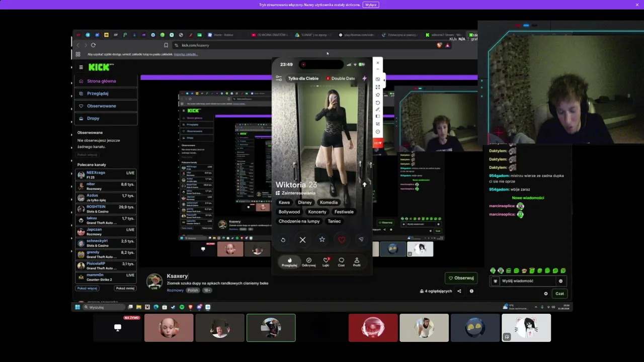Open the Przeglądaj flame tab
The width and height of the screenshot is (644, 362).
[289, 262]
